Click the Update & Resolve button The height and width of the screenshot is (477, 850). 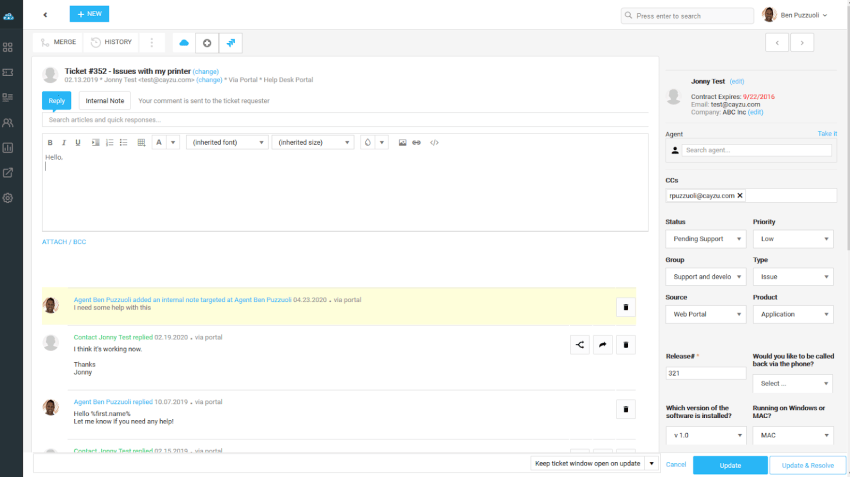tap(808, 465)
